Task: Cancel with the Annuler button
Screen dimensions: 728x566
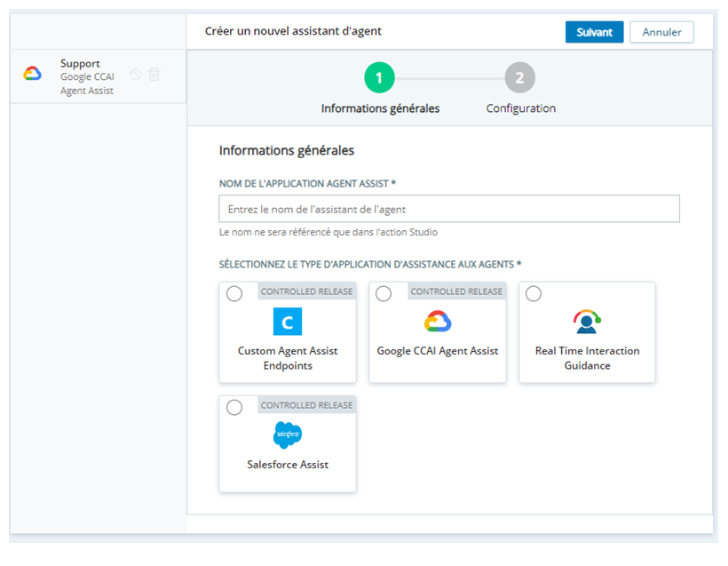Action: pyautogui.click(x=661, y=32)
